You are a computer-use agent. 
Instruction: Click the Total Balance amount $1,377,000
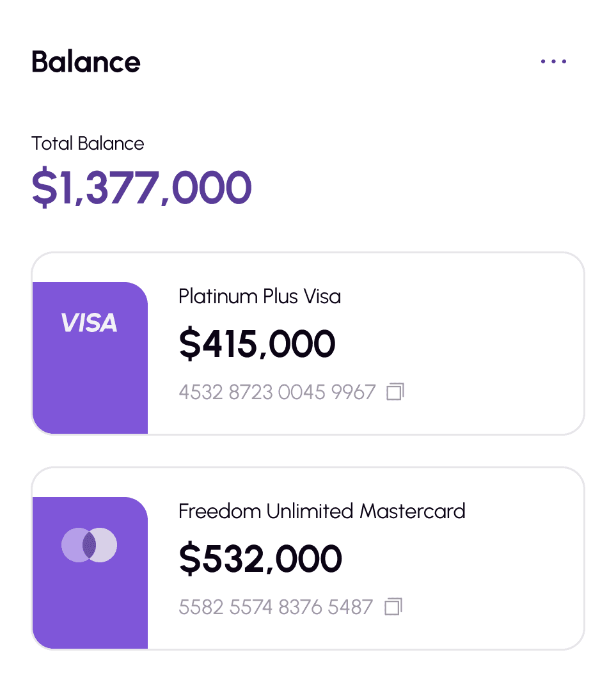pos(142,187)
